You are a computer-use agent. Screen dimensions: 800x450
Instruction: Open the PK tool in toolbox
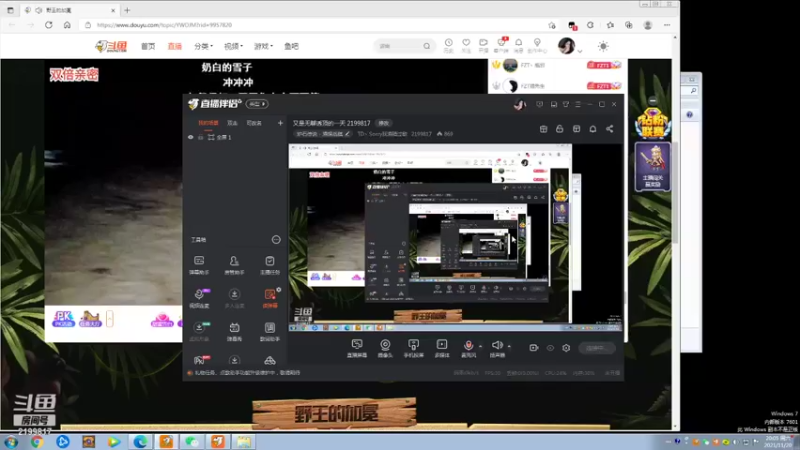[x=199, y=360]
